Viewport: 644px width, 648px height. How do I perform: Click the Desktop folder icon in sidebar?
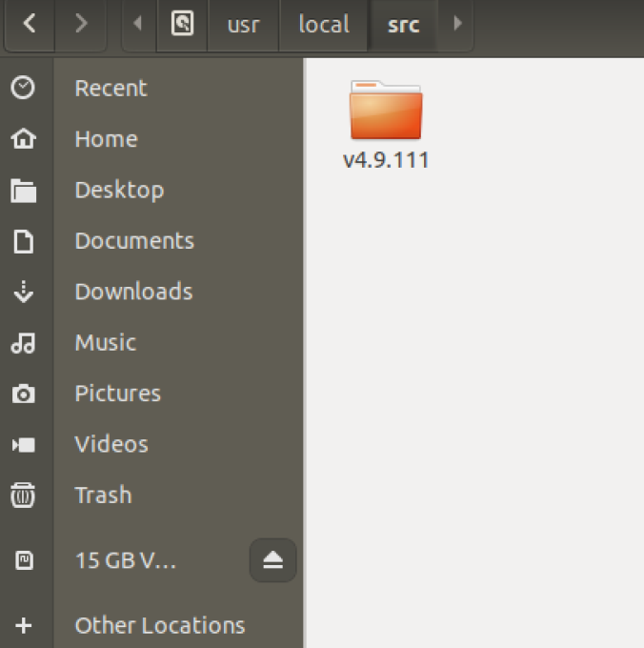coord(24,190)
